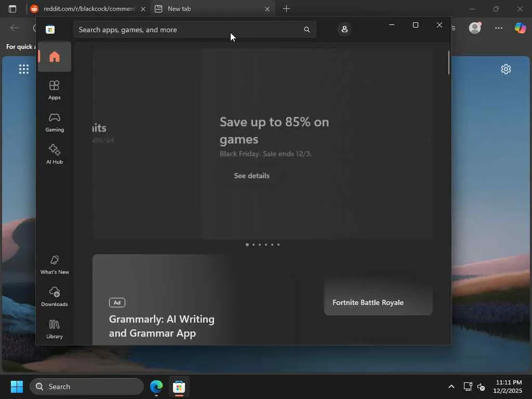The height and width of the screenshot is (399, 532).
Task: Show hidden system tray icons
Action: (x=451, y=387)
